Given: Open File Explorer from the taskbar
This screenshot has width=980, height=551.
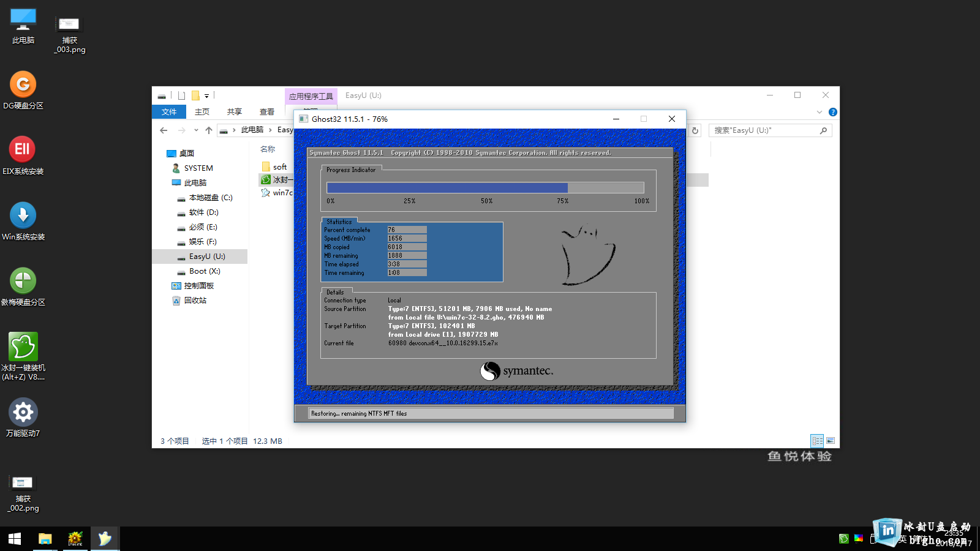Looking at the screenshot, I should (x=45, y=539).
